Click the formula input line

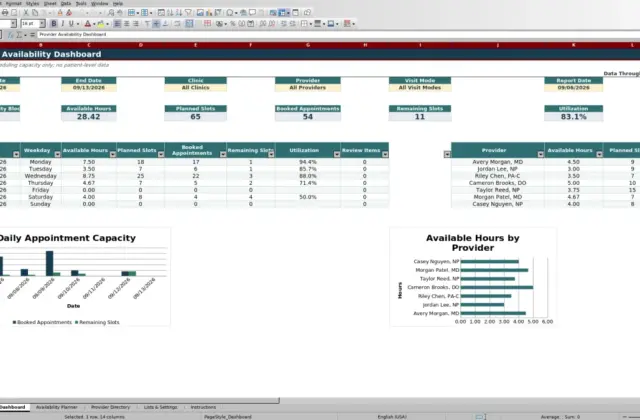[339, 35]
